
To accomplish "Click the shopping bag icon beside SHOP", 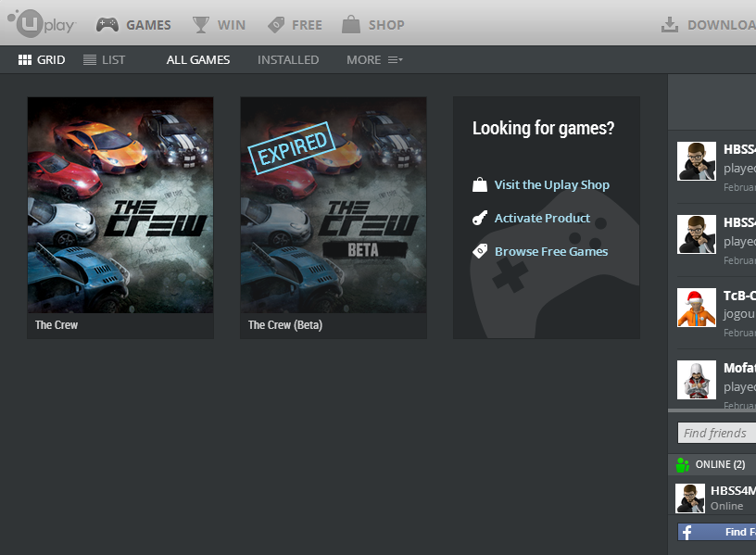I will 351,24.
